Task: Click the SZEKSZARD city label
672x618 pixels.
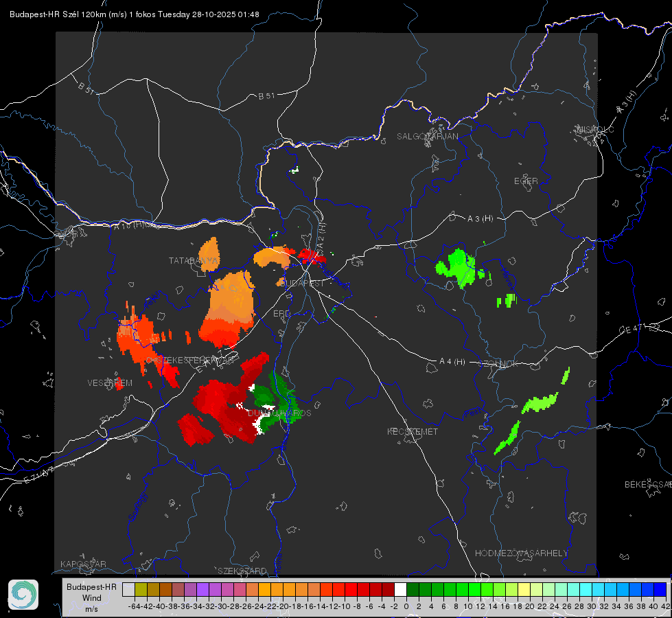Action: (242, 571)
